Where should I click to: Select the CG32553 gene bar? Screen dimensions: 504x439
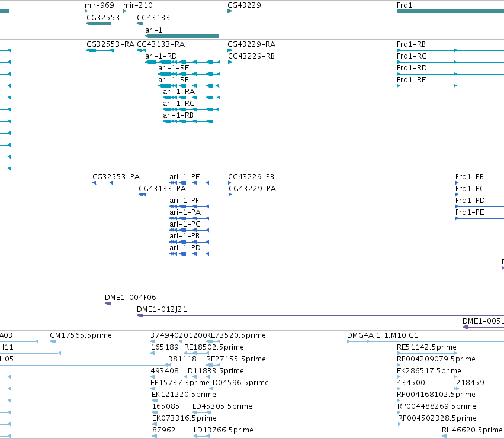click(x=99, y=24)
